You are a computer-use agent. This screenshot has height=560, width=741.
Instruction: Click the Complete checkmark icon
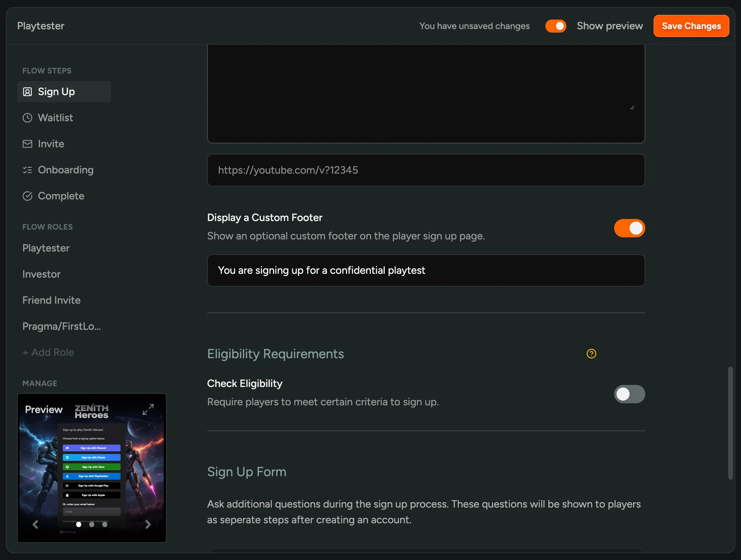[28, 196]
